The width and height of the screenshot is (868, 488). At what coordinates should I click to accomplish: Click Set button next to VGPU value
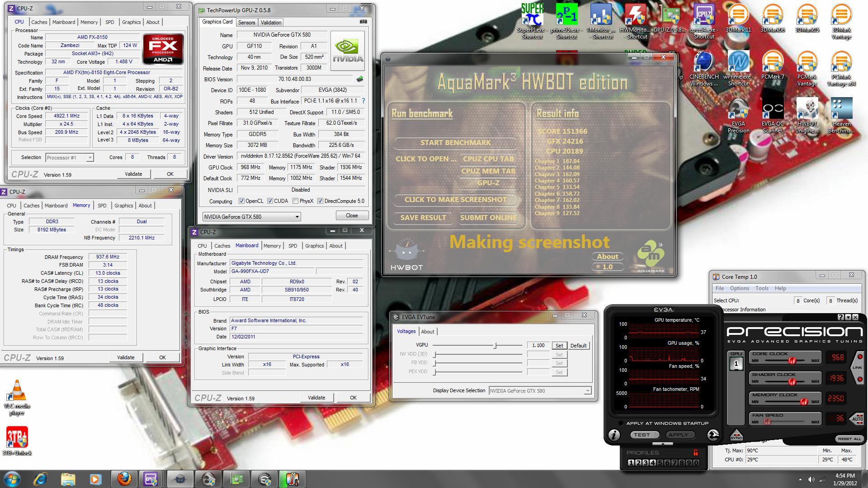point(559,346)
